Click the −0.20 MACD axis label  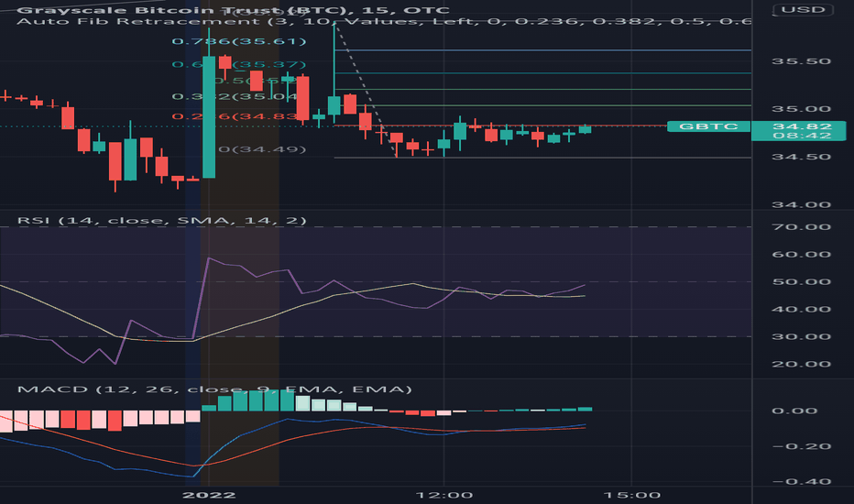coord(801,447)
